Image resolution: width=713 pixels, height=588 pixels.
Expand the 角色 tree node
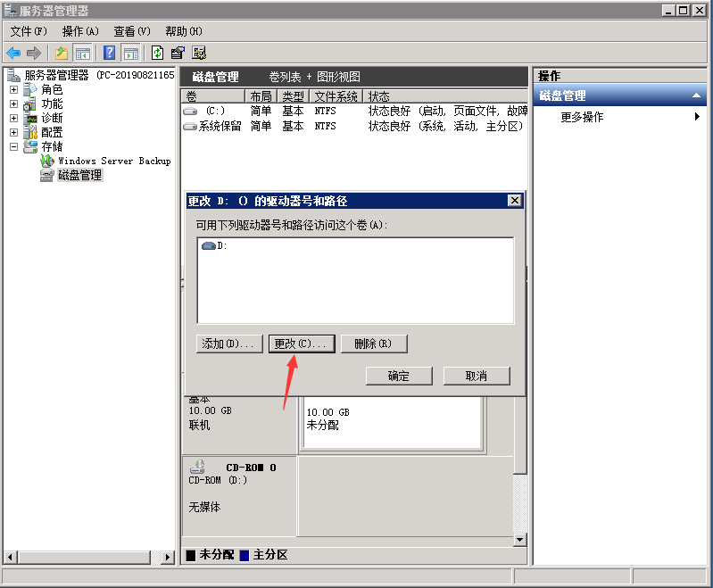pyautogui.click(x=13, y=89)
